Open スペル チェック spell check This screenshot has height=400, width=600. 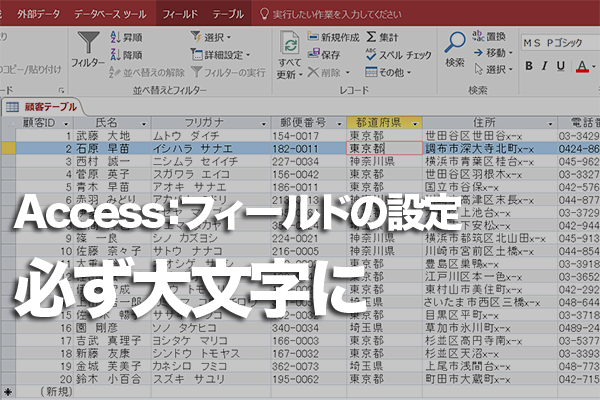click(x=398, y=55)
